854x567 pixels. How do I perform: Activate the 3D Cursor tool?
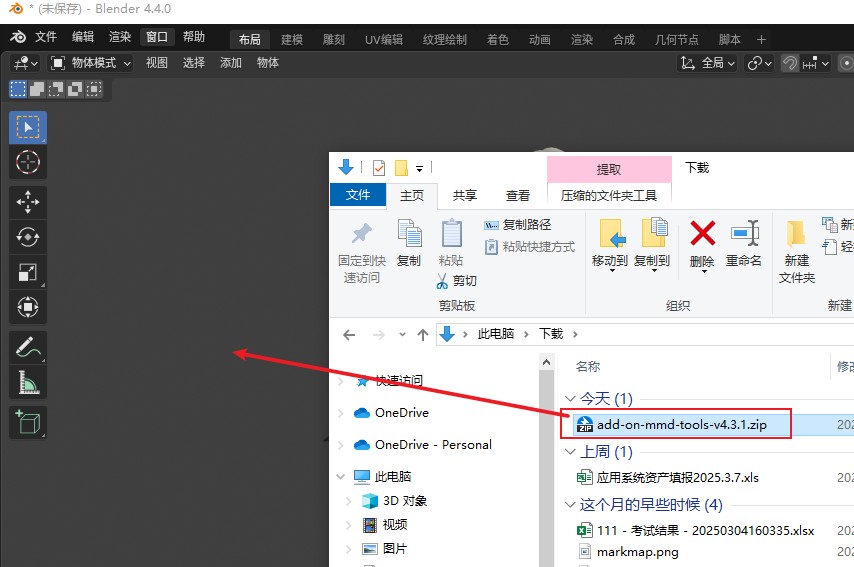tap(28, 162)
